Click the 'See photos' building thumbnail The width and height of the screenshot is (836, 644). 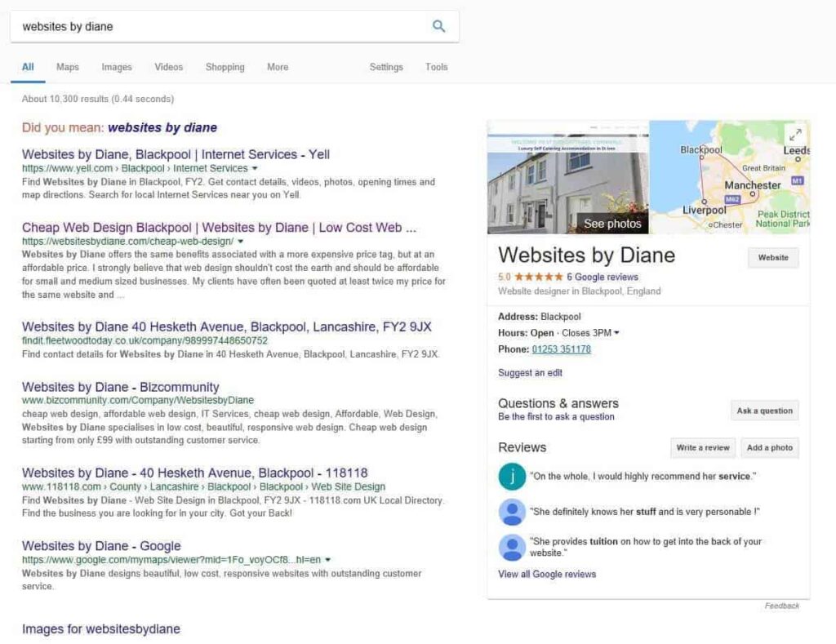click(568, 177)
